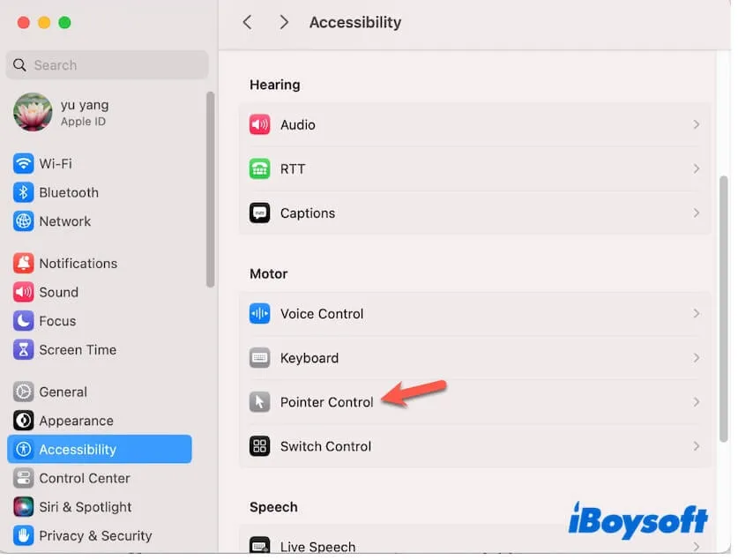738x560 pixels.
Task: Click the sidebar scrollbar
Action: point(210,190)
